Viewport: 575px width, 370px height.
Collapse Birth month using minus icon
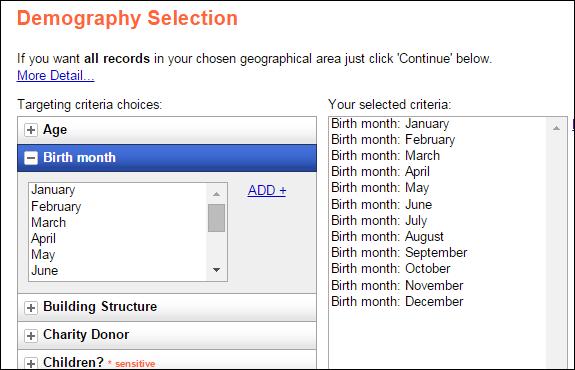click(31, 158)
